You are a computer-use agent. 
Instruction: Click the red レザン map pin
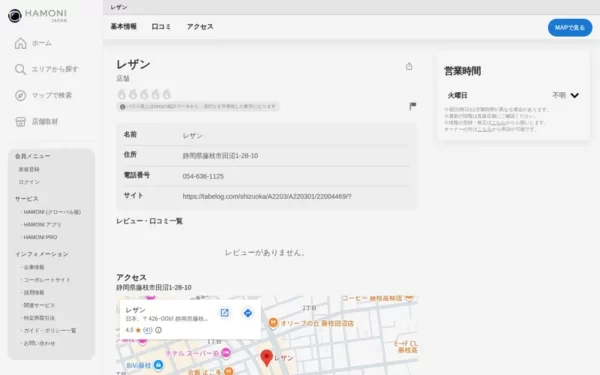point(266,358)
